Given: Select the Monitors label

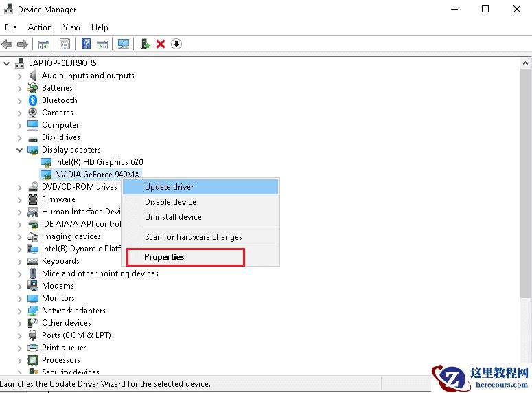Looking at the screenshot, I should click(58, 298).
